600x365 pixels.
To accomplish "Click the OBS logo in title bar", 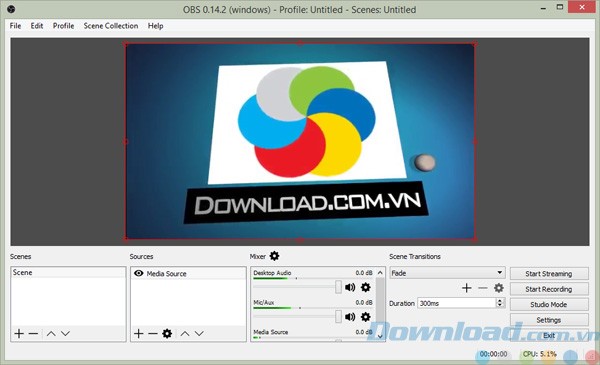I will [11, 9].
